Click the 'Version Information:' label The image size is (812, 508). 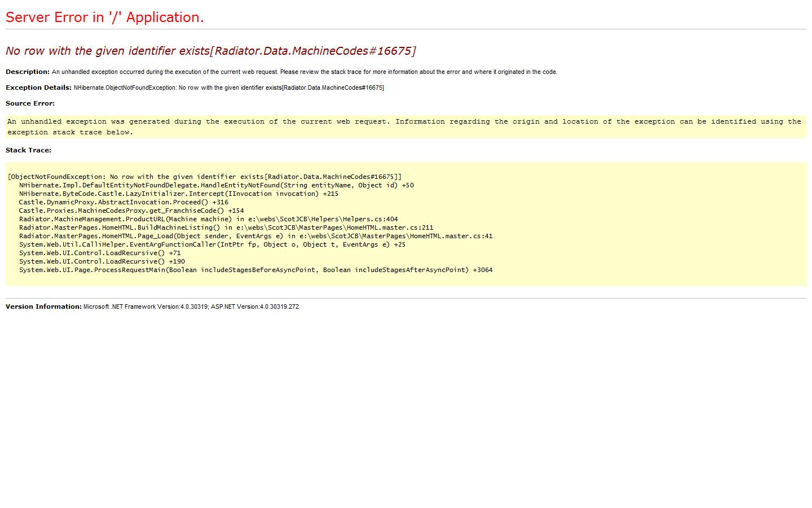43,306
